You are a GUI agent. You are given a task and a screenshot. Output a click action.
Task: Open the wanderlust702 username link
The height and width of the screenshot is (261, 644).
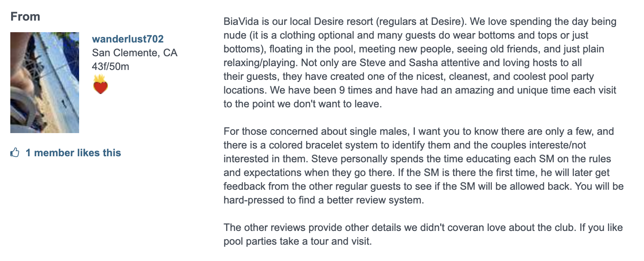(128, 39)
